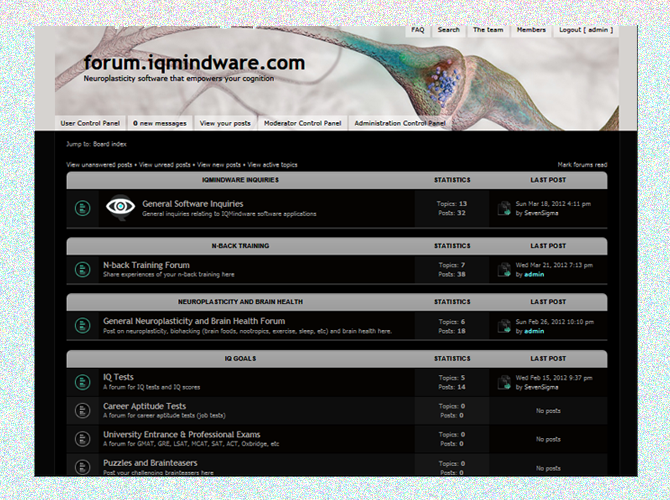Open University Entrance & Professional Exams forum

(182, 434)
